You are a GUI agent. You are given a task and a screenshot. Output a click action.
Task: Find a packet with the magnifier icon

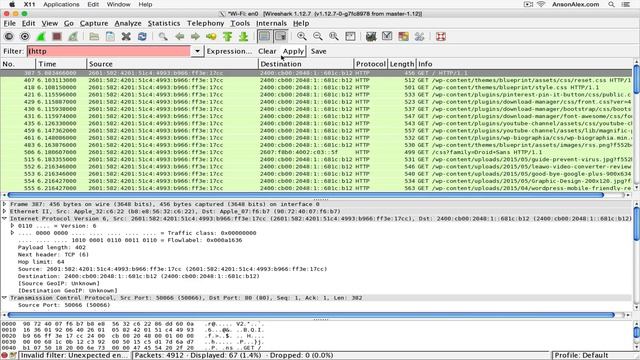pos(163,37)
